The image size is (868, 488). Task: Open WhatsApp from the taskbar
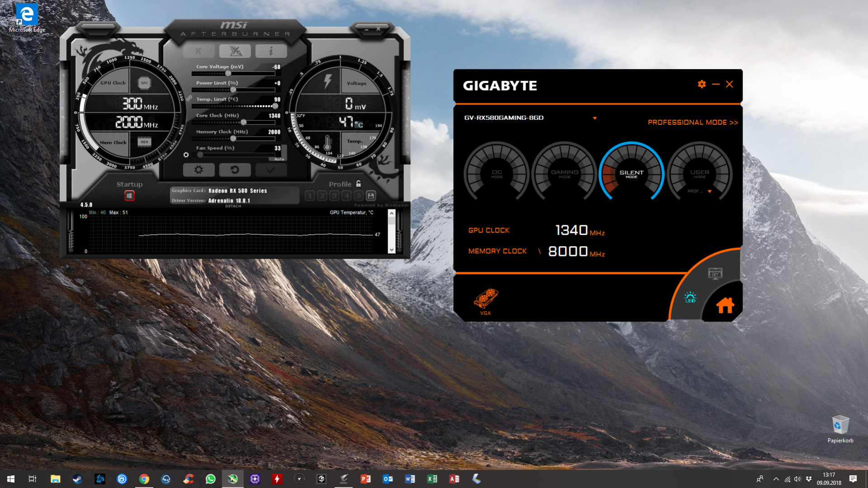[210, 479]
